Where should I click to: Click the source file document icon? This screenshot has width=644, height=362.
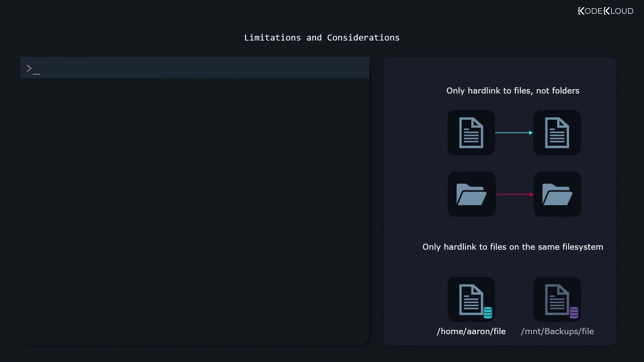pos(471,133)
